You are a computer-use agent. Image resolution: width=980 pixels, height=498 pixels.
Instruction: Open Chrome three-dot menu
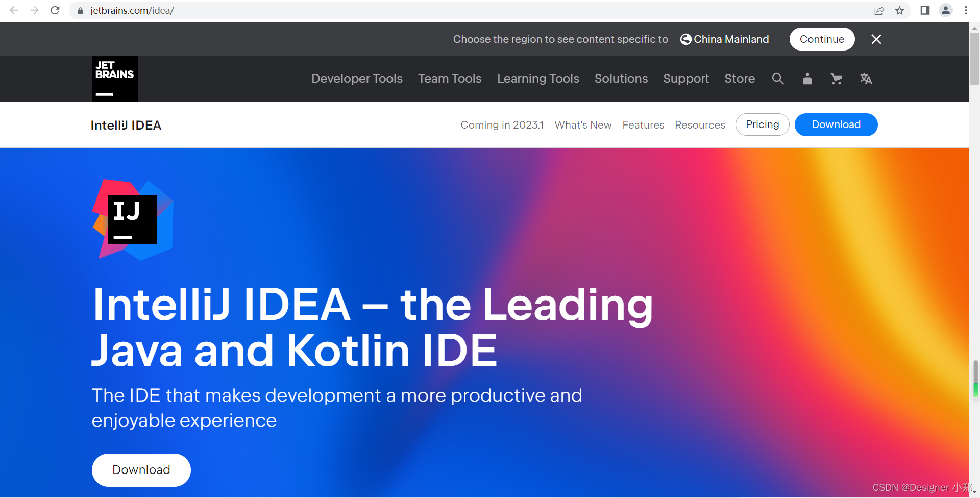[966, 10]
